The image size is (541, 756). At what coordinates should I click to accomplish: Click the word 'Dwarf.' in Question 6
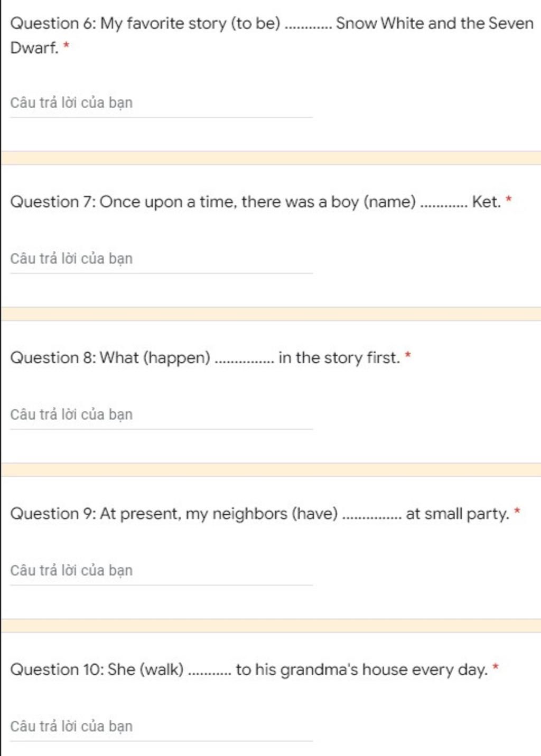(34, 48)
